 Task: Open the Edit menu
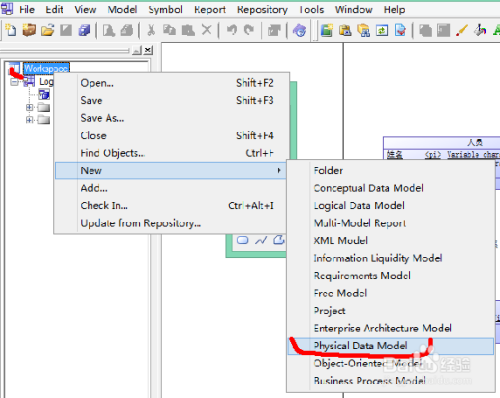(x=54, y=10)
